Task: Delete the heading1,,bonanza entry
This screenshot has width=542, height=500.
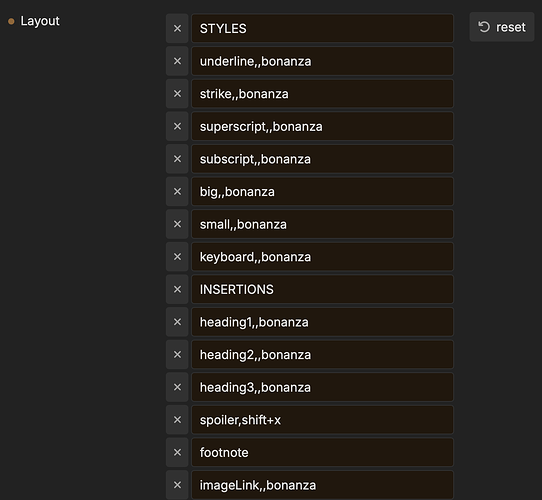Action: pyautogui.click(x=177, y=322)
